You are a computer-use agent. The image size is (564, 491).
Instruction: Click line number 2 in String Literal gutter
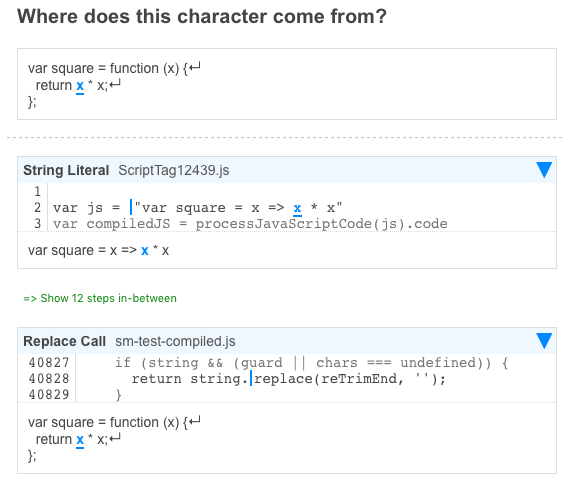pyautogui.click(x=37, y=208)
